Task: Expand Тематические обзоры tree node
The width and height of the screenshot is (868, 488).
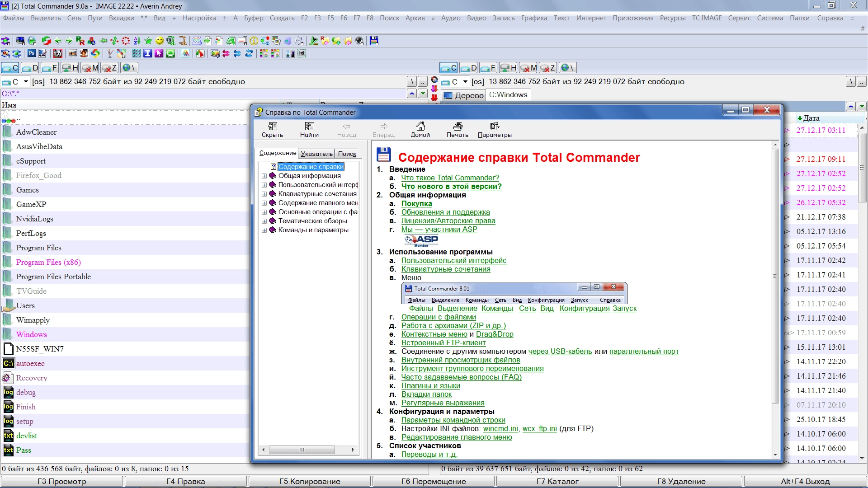Action: tap(264, 221)
